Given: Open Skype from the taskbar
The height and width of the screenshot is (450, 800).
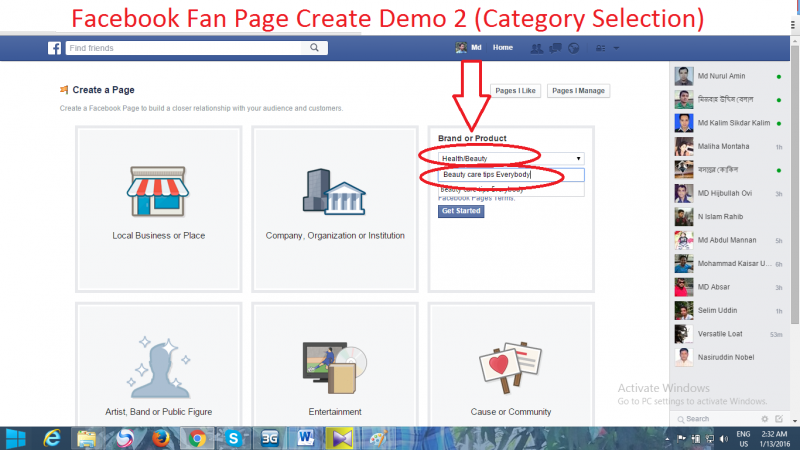Looking at the screenshot, I should point(233,438).
